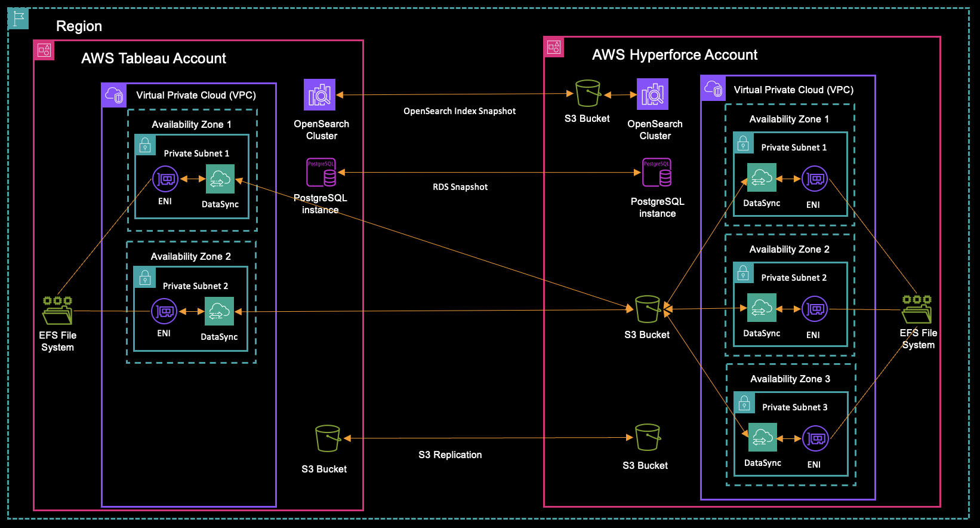Click the Tableau account EFS File System icon

(x=57, y=311)
